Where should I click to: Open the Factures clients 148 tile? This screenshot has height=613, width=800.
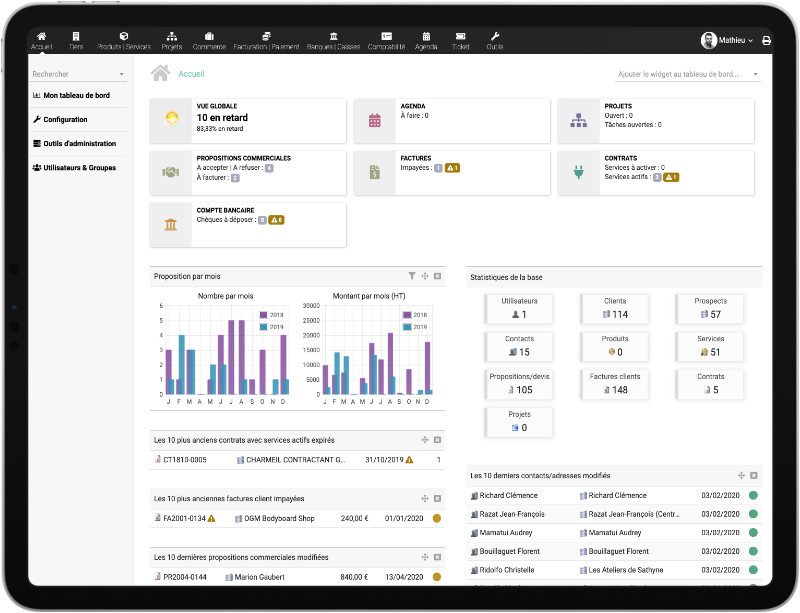[615, 384]
